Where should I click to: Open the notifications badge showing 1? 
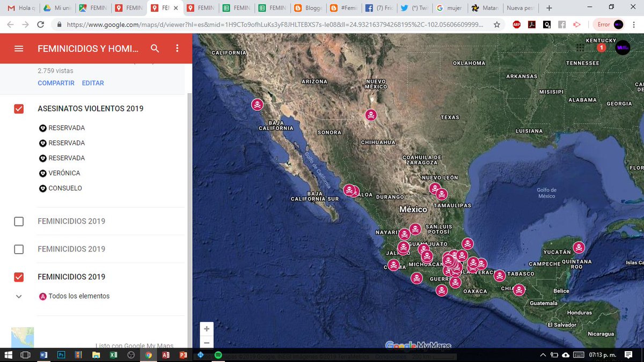pyautogui.click(x=601, y=48)
